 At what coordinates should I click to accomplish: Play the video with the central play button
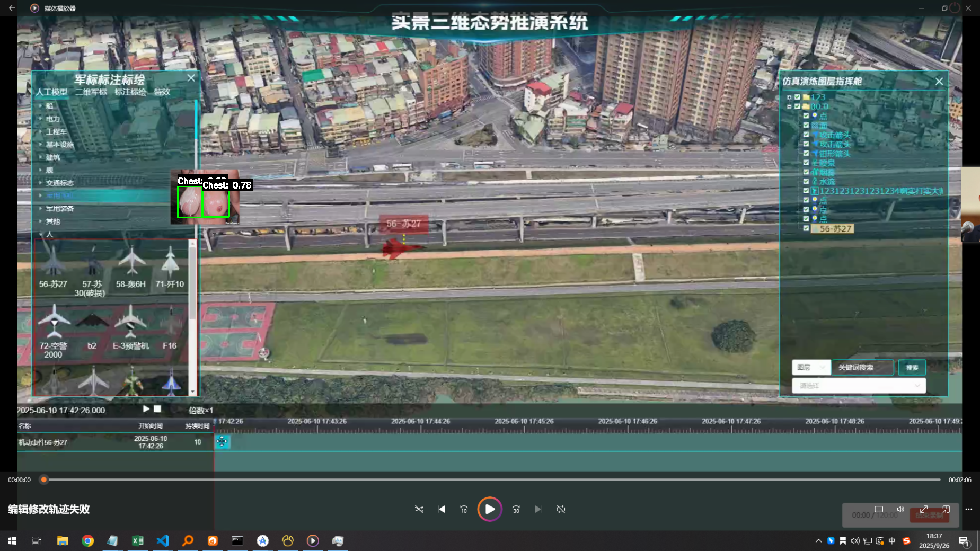pyautogui.click(x=489, y=509)
